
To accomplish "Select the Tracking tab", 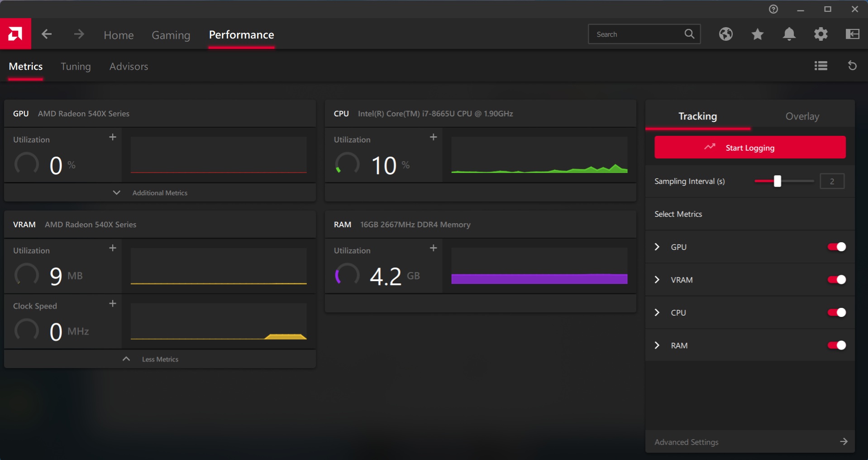I will pos(698,116).
